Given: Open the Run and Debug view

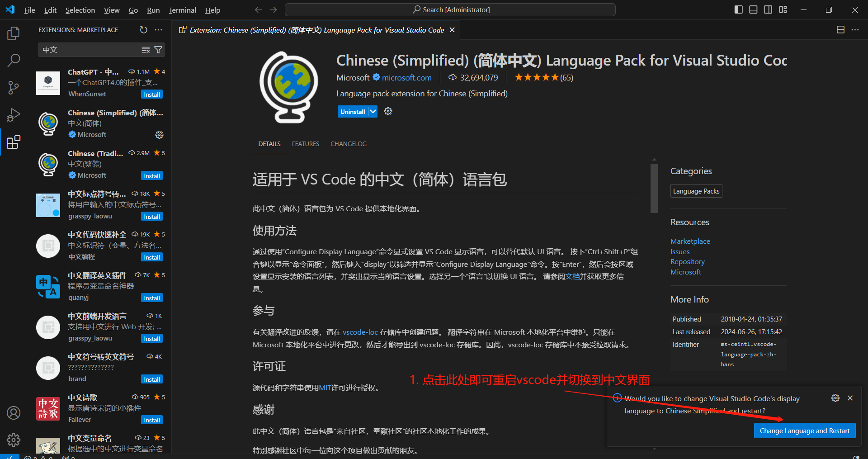Looking at the screenshot, I should click(x=14, y=115).
